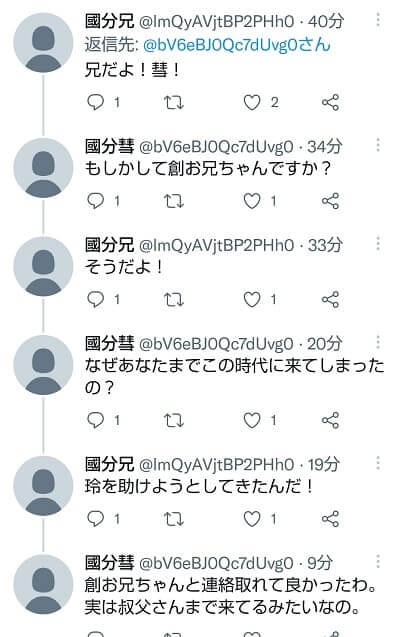Retweet the tweet 'そうだよ！'

(174, 300)
